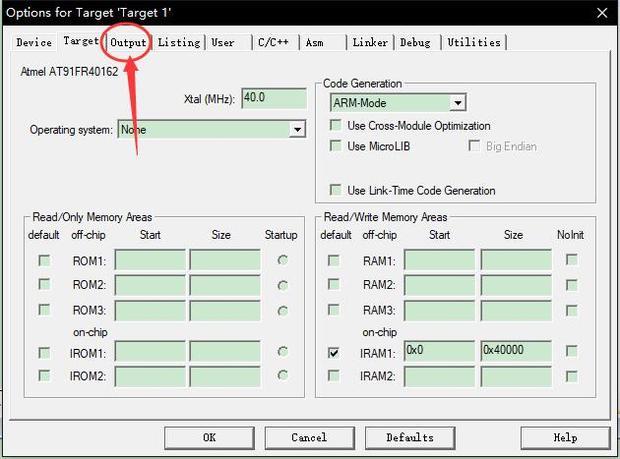This screenshot has height=459, width=620.
Task: Enable Use Link-Time Code Generation
Action: [336, 190]
